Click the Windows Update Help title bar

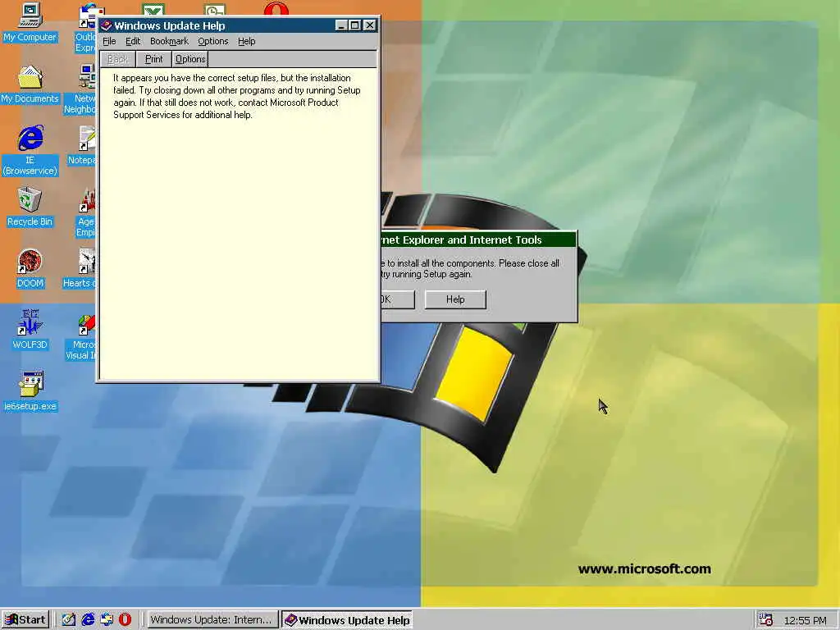(x=239, y=25)
